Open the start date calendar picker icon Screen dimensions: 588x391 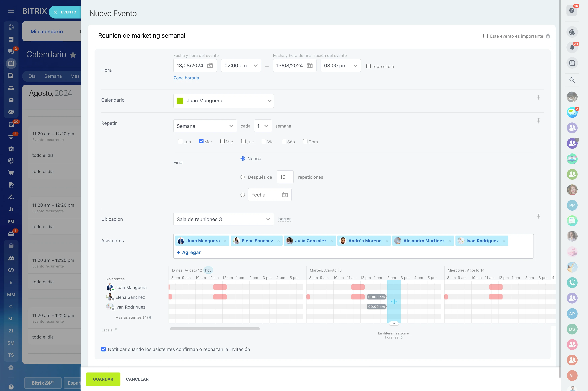(210, 66)
